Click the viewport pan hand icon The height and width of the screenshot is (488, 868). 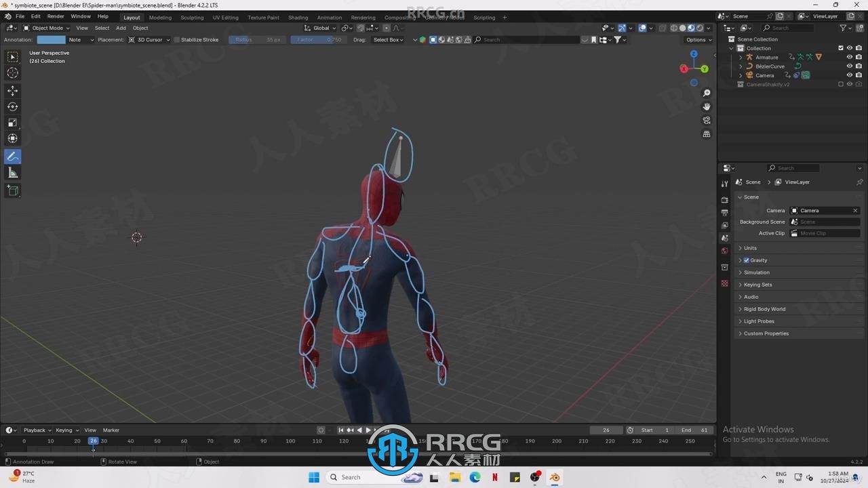(707, 106)
